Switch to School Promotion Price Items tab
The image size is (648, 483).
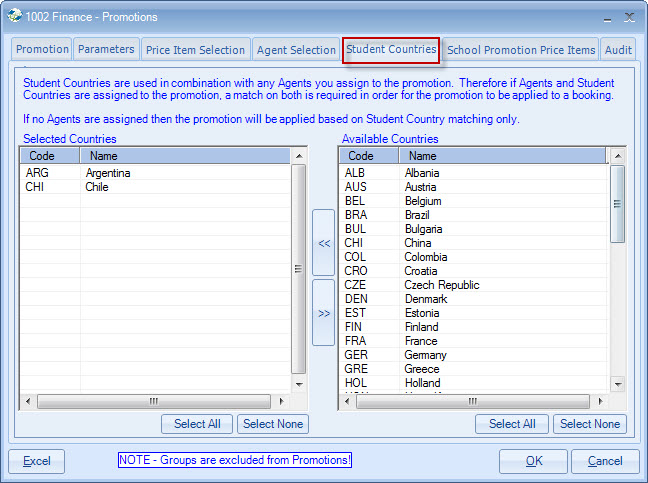click(x=521, y=50)
